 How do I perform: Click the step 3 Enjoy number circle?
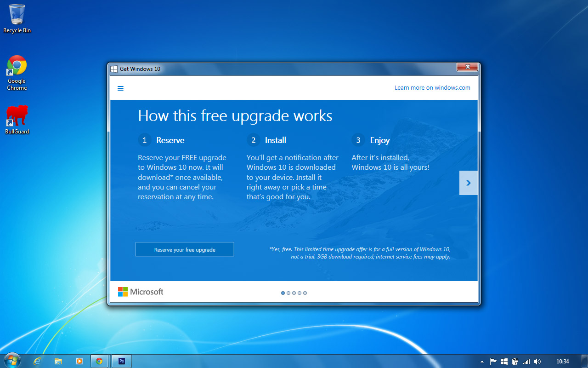pyautogui.click(x=358, y=140)
